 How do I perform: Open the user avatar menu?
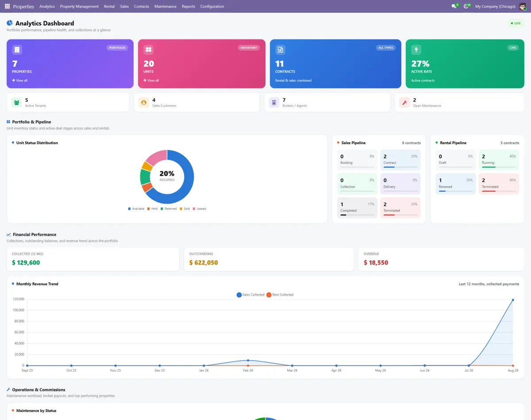(x=523, y=6)
